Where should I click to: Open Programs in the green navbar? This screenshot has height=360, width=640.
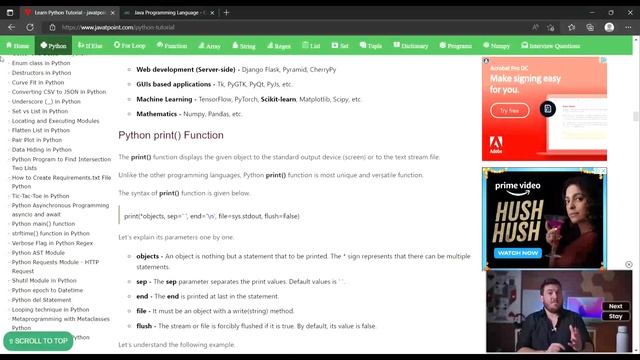pos(456,46)
